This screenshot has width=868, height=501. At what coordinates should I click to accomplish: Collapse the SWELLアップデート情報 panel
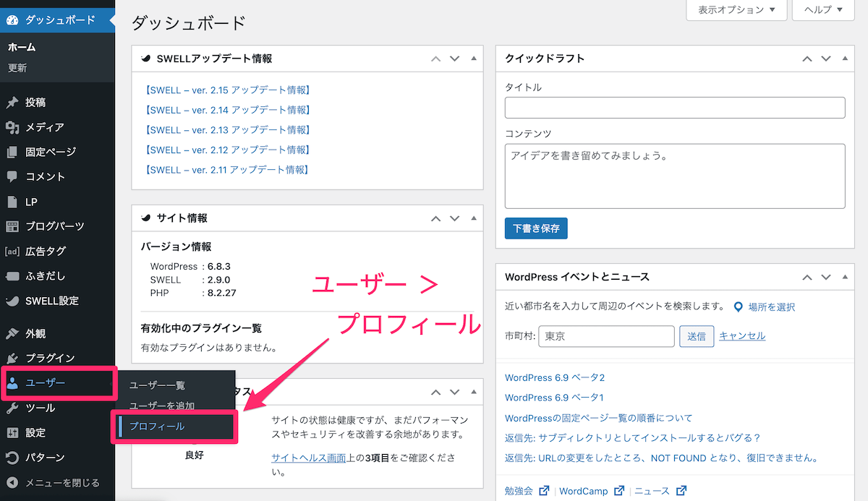474,59
